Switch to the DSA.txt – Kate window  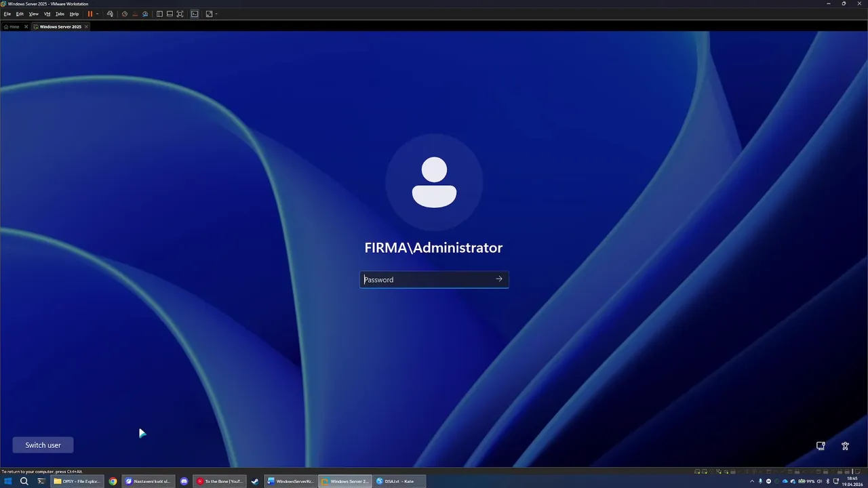pos(400,481)
